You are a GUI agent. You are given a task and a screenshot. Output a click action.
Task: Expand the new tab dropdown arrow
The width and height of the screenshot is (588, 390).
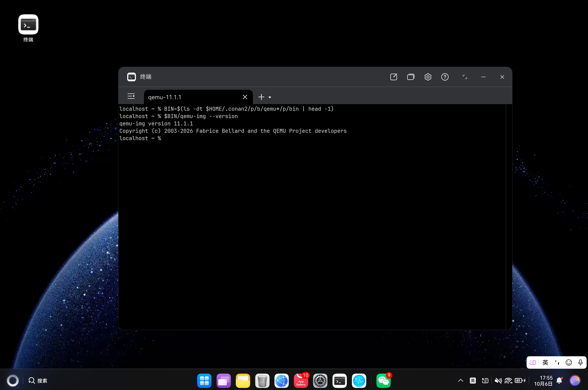[x=270, y=97]
